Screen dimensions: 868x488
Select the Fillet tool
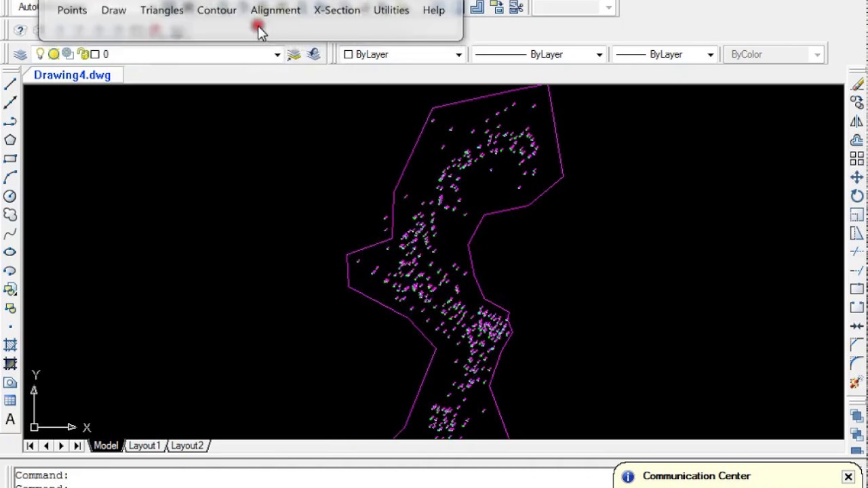856,364
